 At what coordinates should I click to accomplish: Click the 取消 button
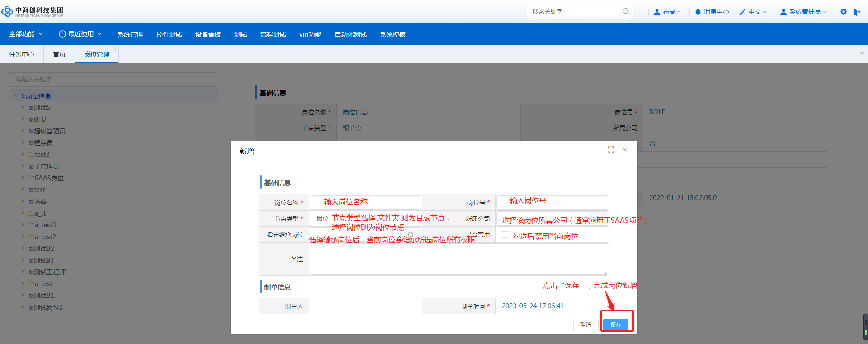(586, 325)
